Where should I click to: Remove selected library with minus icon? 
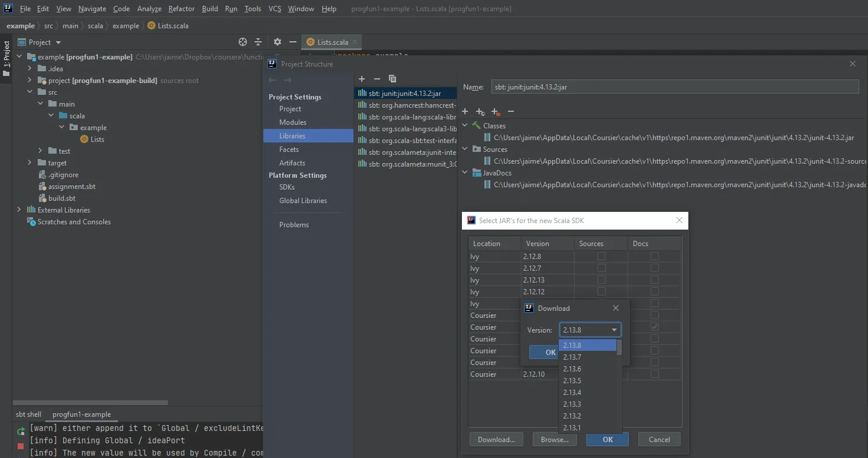(377, 79)
